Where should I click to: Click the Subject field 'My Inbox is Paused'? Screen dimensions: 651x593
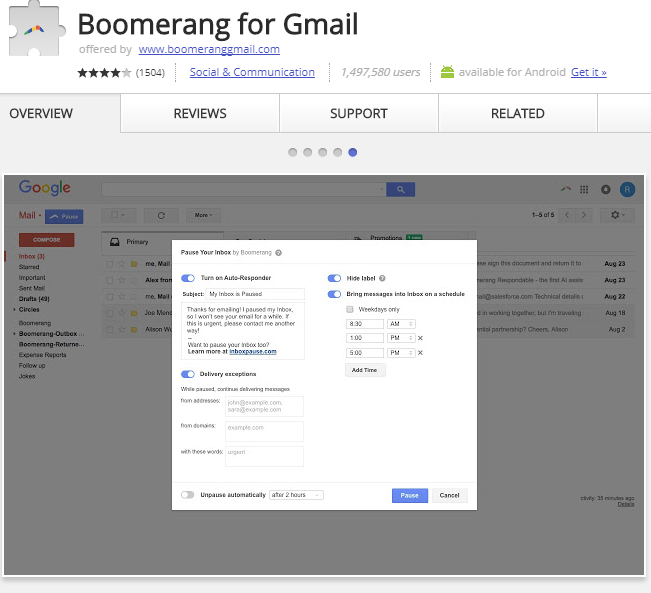(255, 294)
